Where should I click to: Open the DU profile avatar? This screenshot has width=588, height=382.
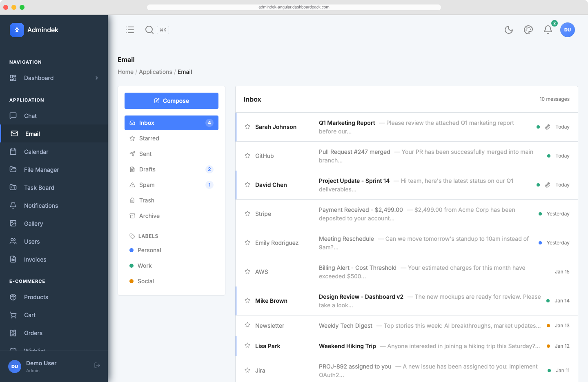point(568,30)
